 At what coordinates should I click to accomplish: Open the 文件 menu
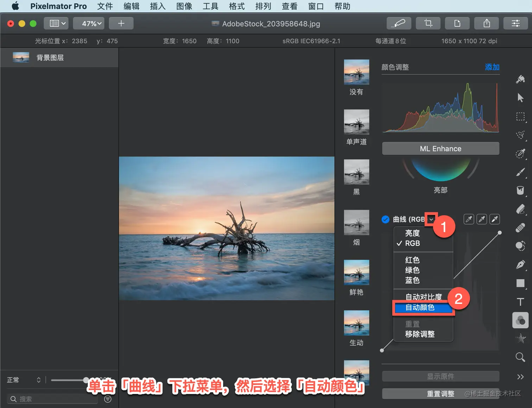click(105, 6)
